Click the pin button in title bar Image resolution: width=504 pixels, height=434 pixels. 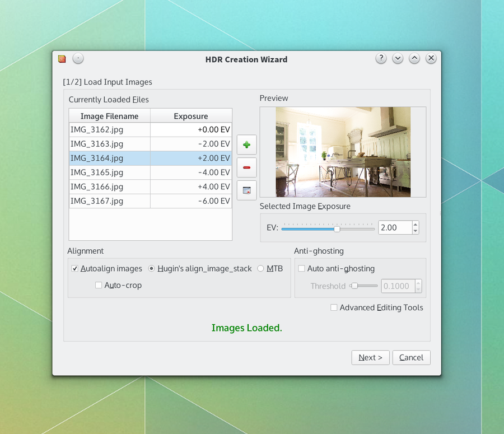pos(78,58)
